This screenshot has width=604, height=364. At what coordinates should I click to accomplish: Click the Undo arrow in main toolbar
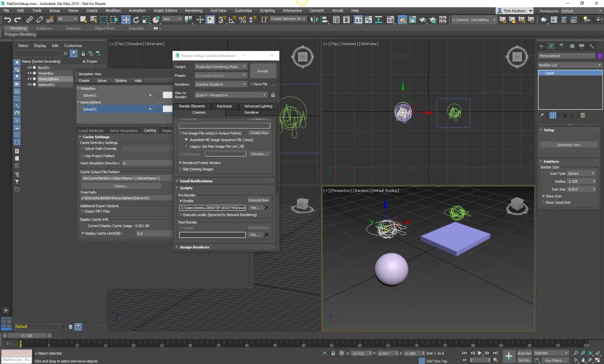coord(7,20)
